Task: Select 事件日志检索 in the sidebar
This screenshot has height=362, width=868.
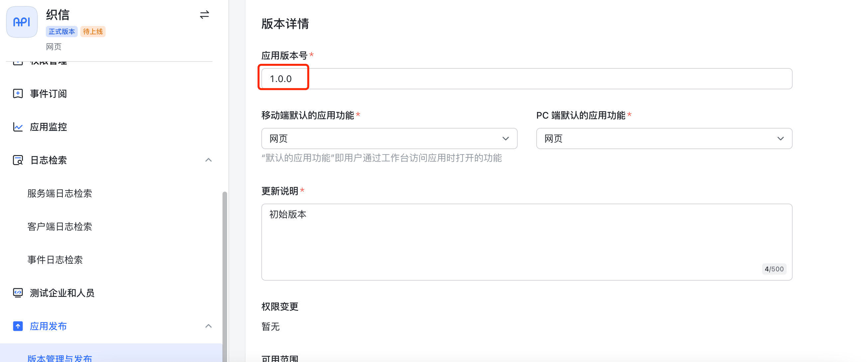Action: coord(55,260)
